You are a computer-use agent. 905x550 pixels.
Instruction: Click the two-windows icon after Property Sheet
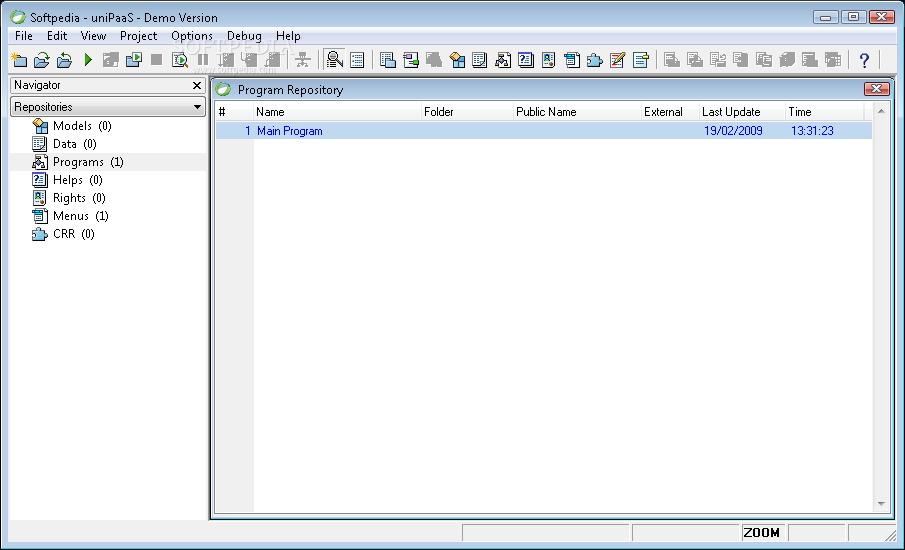(x=388, y=59)
